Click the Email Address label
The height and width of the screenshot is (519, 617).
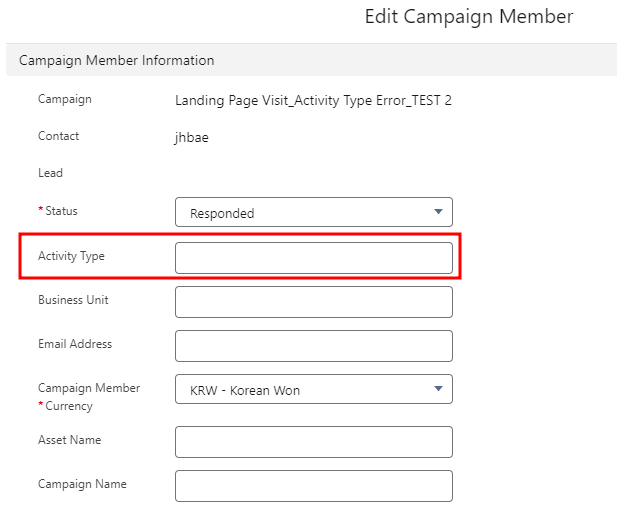coord(75,344)
